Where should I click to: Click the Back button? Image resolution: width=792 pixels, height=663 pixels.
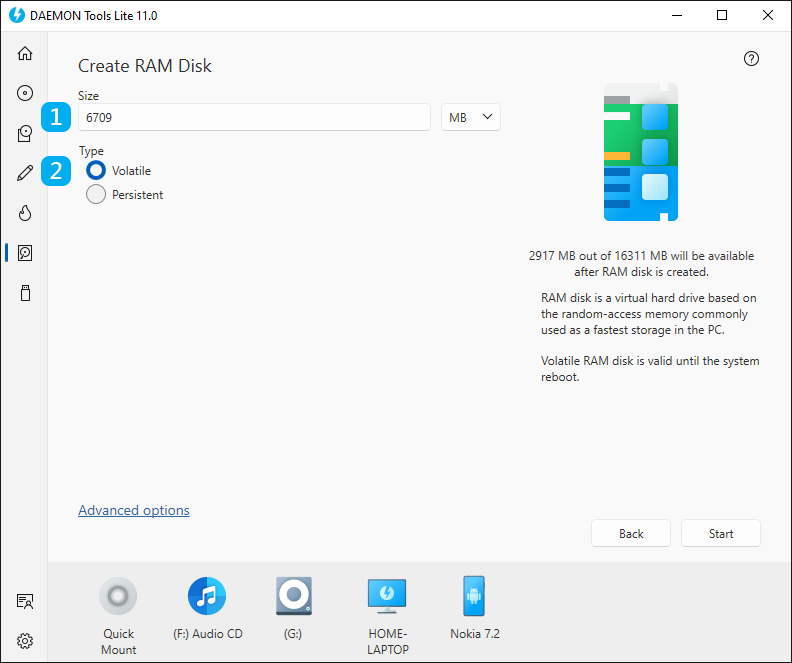click(x=631, y=533)
